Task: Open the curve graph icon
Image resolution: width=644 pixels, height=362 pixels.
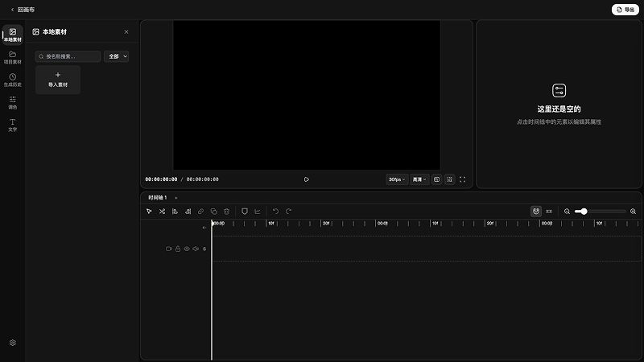Action: click(x=258, y=212)
